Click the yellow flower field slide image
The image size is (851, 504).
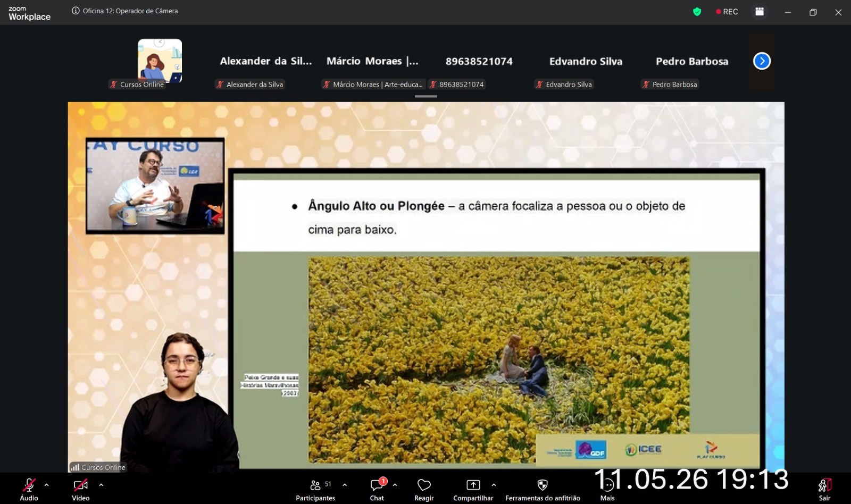pos(499,360)
